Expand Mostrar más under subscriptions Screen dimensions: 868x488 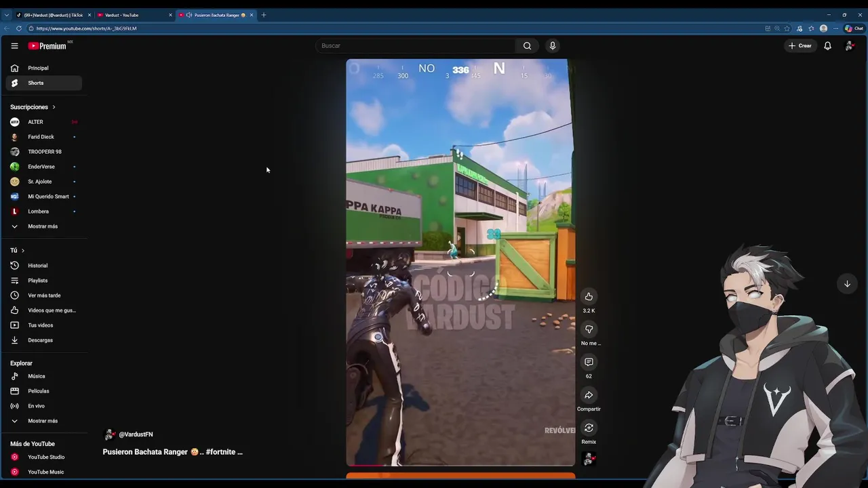[44, 226]
